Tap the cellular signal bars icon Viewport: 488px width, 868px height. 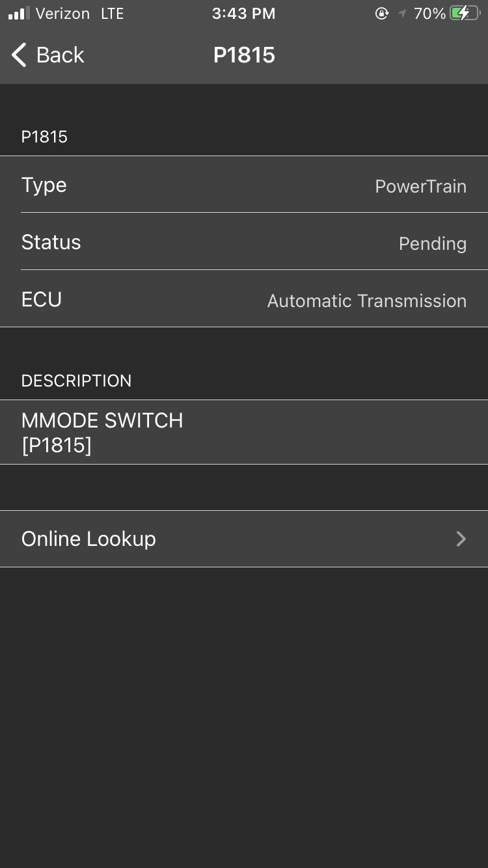click(19, 14)
